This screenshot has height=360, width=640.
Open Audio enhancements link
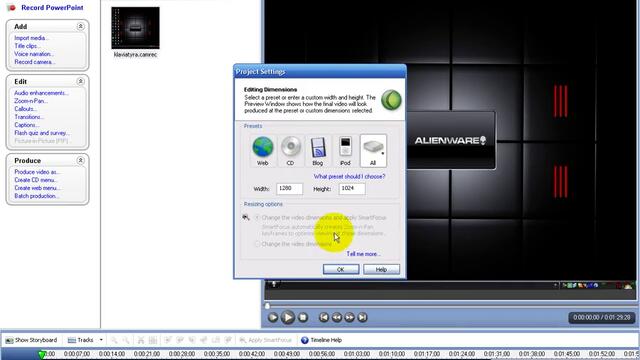(41, 93)
